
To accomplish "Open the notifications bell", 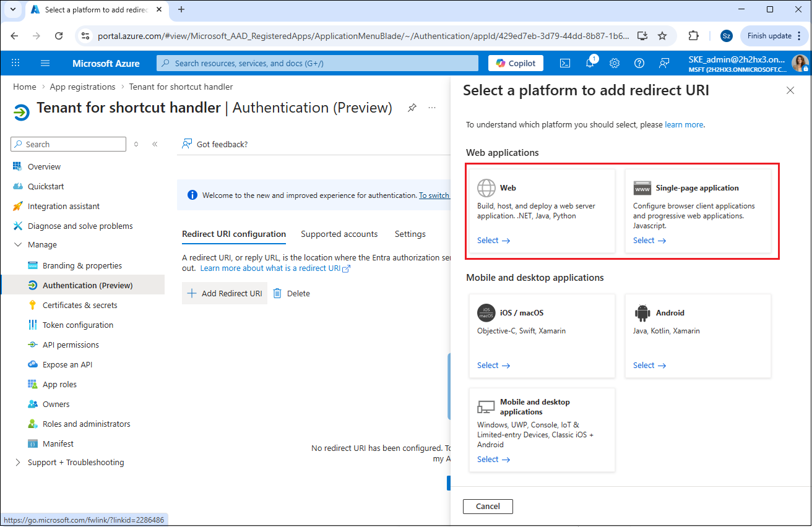I will coord(590,63).
